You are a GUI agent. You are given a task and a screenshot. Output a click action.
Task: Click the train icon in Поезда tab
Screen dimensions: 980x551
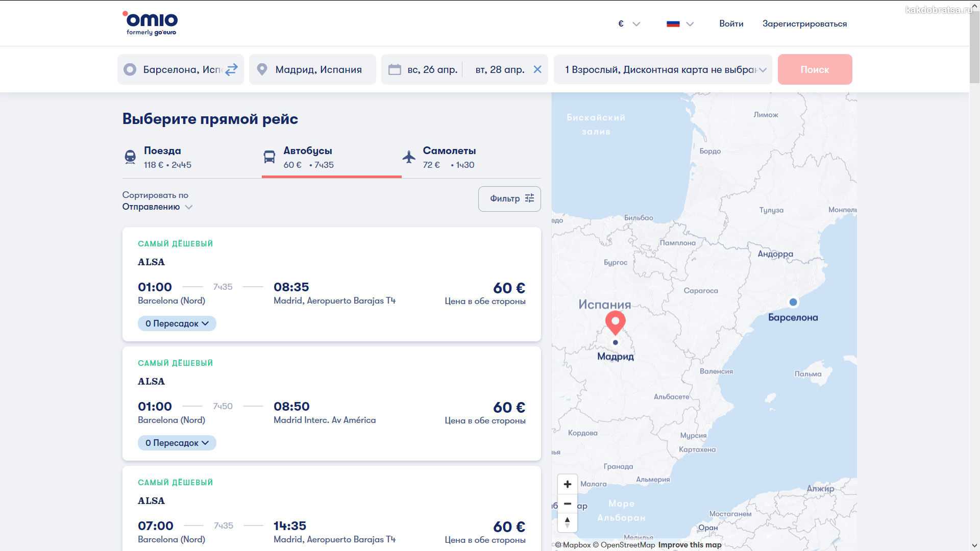[x=130, y=157]
